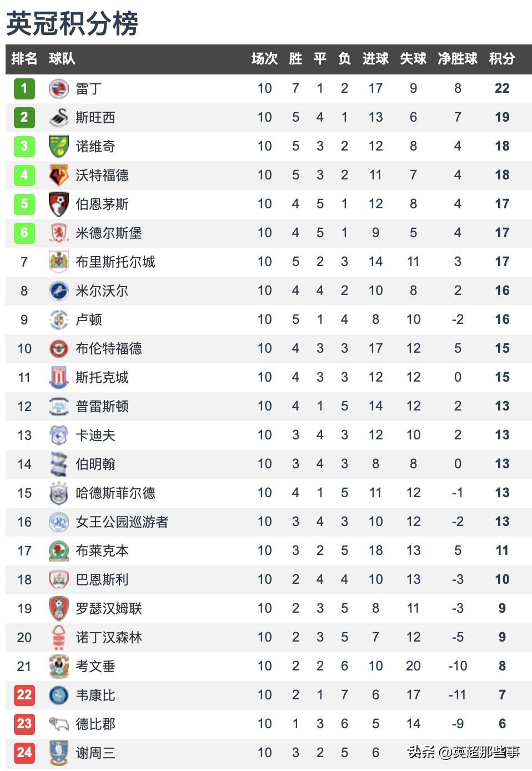532x771 pixels.
Task: Click the Swansea (斯旺西) swan logo
Action: pyautogui.click(x=59, y=117)
